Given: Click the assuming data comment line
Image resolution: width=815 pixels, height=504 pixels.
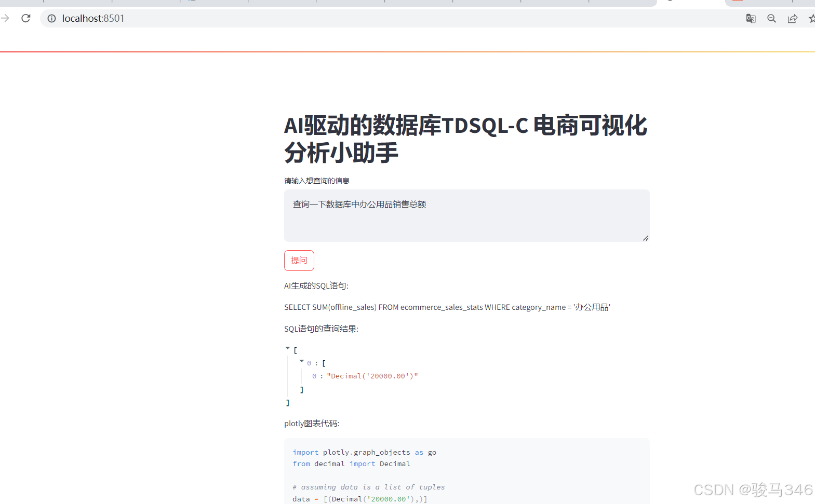Looking at the screenshot, I should [x=368, y=487].
